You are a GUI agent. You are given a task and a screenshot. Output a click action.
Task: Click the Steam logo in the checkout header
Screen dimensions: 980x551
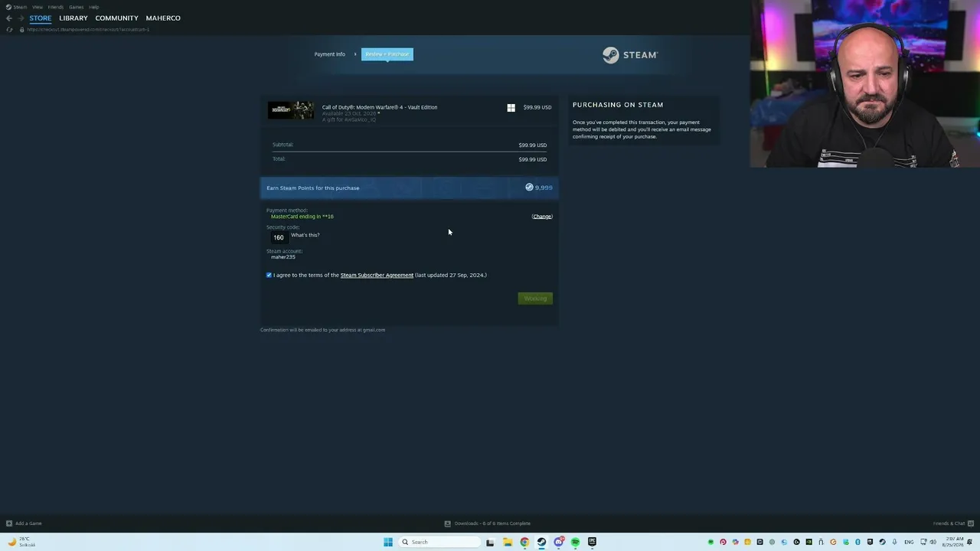coord(630,55)
